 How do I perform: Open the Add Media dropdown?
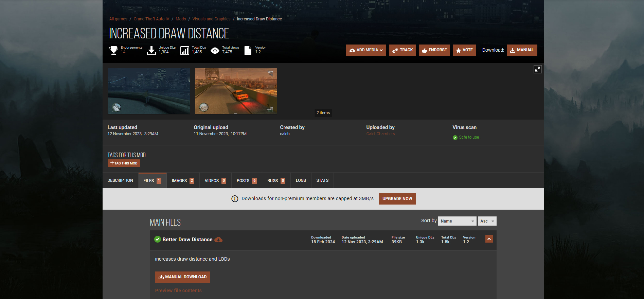pyautogui.click(x=366, y=50)
